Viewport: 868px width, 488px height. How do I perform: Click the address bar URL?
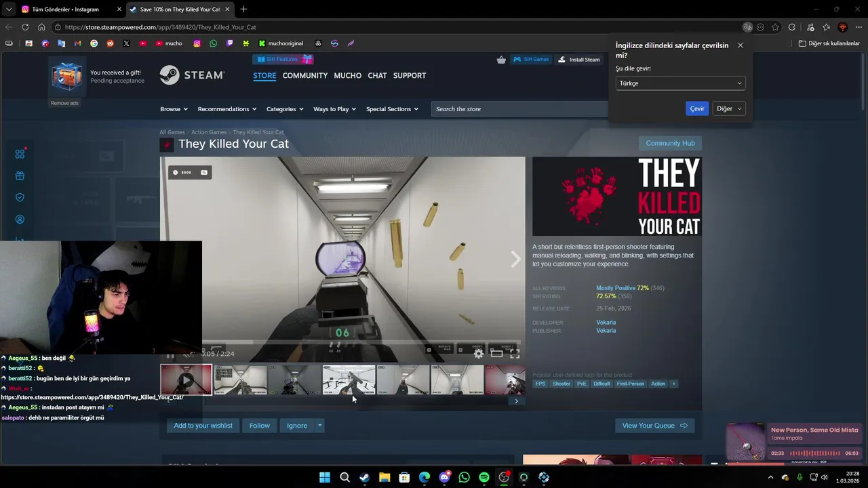[161, 27]
